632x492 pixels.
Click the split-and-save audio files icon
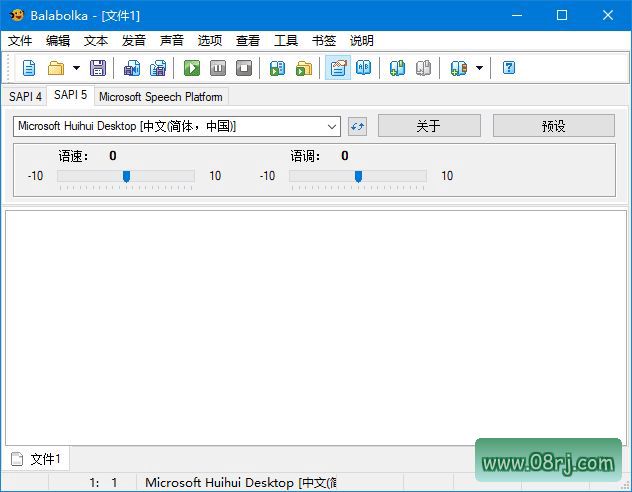(x=158, y=68)
